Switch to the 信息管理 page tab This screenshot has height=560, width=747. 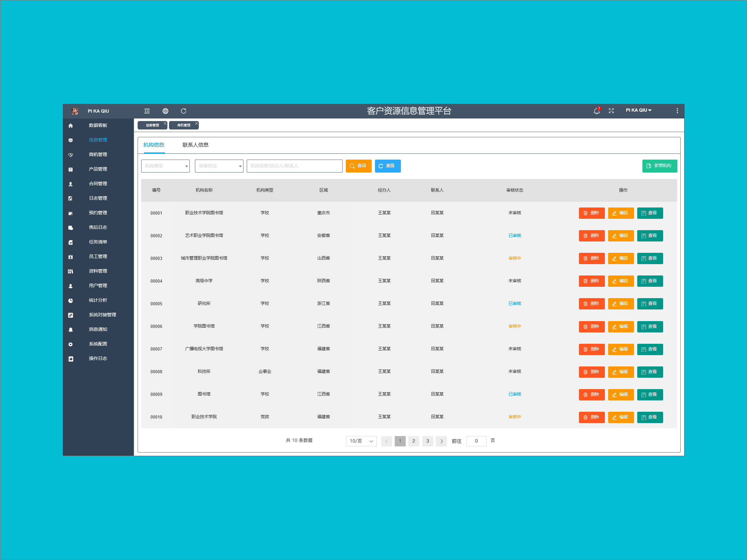pos(153,125)
